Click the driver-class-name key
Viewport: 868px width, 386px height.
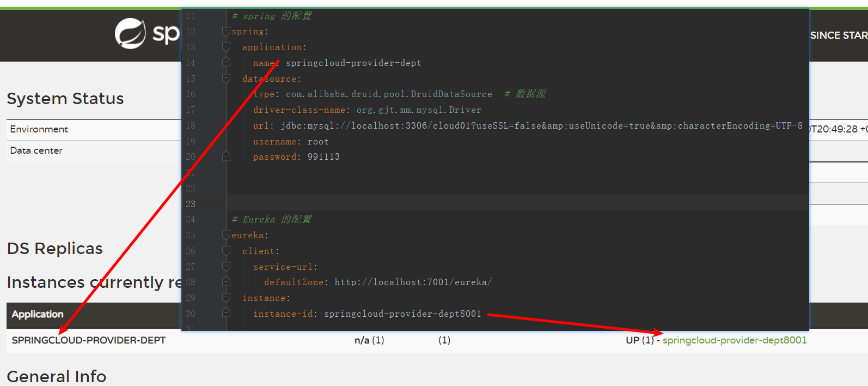pyautogui.click(x=299, y=110)
